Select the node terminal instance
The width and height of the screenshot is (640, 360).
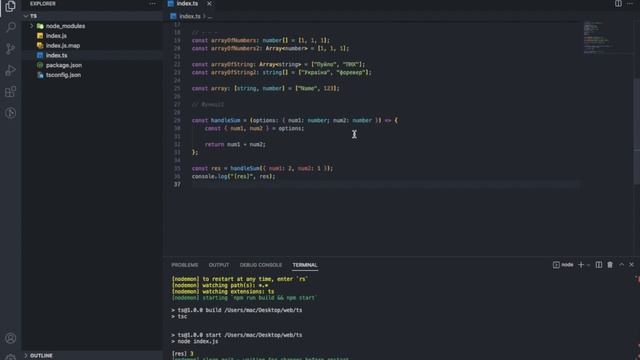click(x=563, y=264)
